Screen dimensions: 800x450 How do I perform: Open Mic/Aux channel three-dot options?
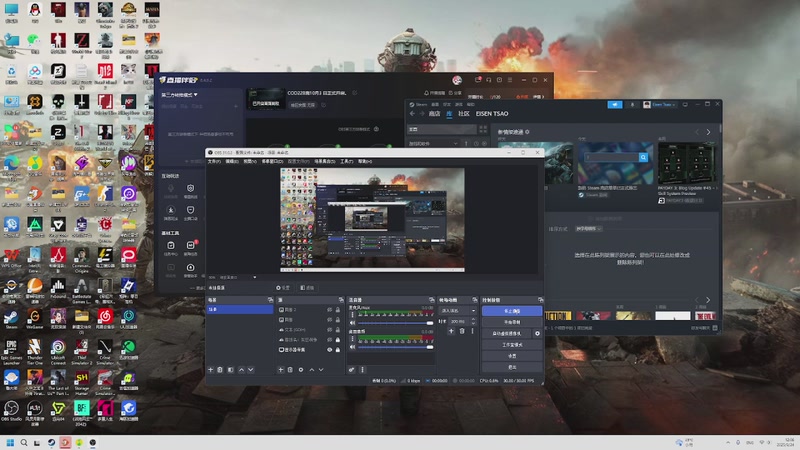(x=353, y=314)
